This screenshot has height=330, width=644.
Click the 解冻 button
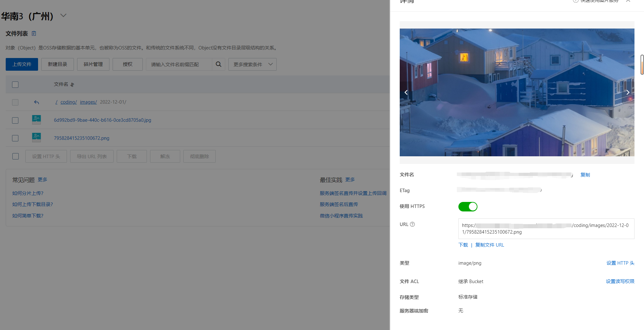pyautogui.click(x=165, y=156)
